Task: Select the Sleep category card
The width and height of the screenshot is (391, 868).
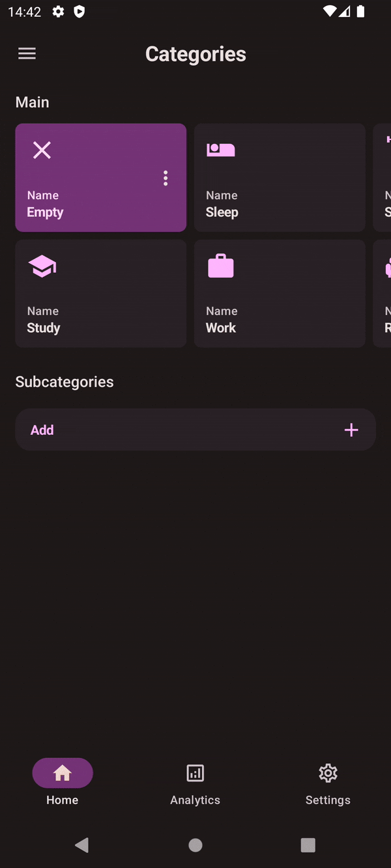Action: click(x=280, y=178)
